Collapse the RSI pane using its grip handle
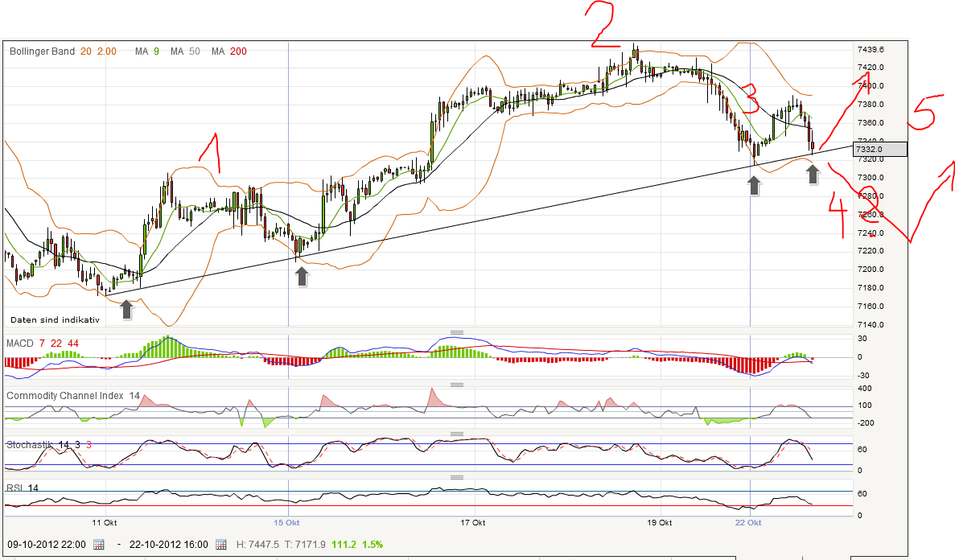This screenshot has width=955, height=560. click(456, 476)
